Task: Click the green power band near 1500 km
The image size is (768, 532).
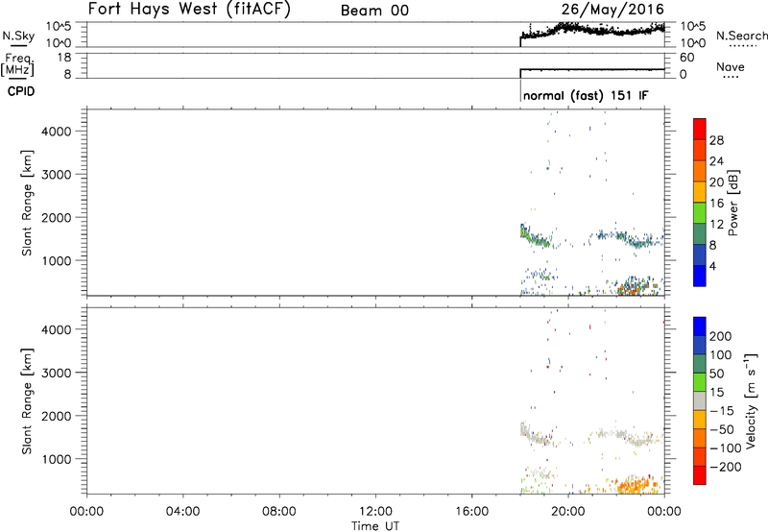Action: pos(536,236)
